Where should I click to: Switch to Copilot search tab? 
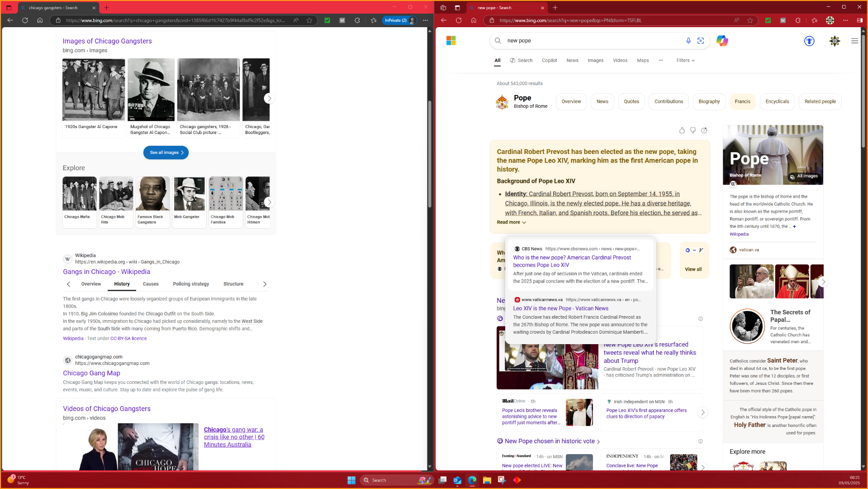coord(549,60)
